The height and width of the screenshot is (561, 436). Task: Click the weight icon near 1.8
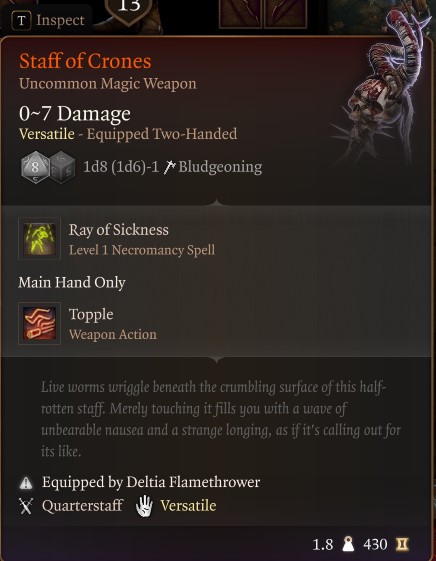[348, 544]
